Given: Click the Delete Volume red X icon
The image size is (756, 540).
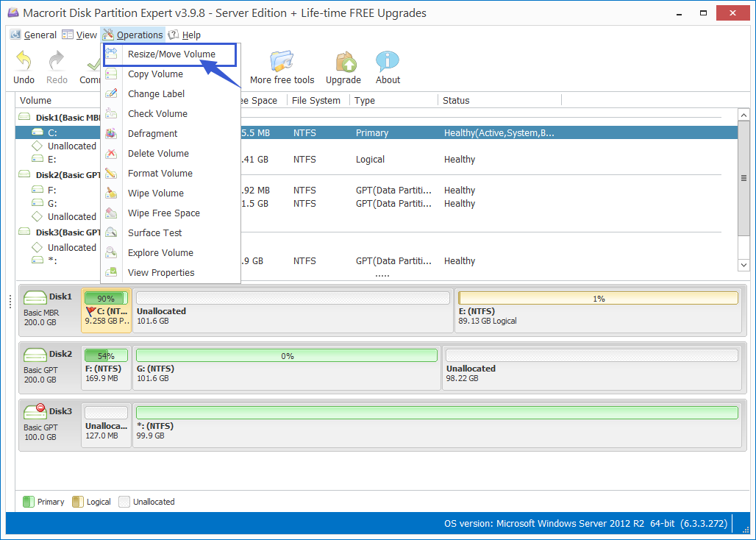Looking at the screenshot, I should pos(111,153).
